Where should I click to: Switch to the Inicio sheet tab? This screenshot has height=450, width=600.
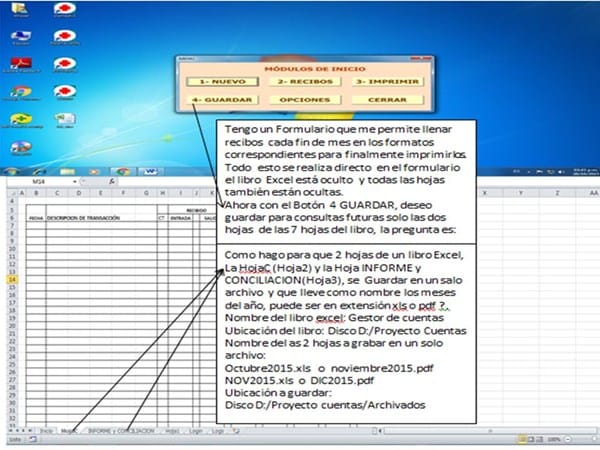(47, 431)
